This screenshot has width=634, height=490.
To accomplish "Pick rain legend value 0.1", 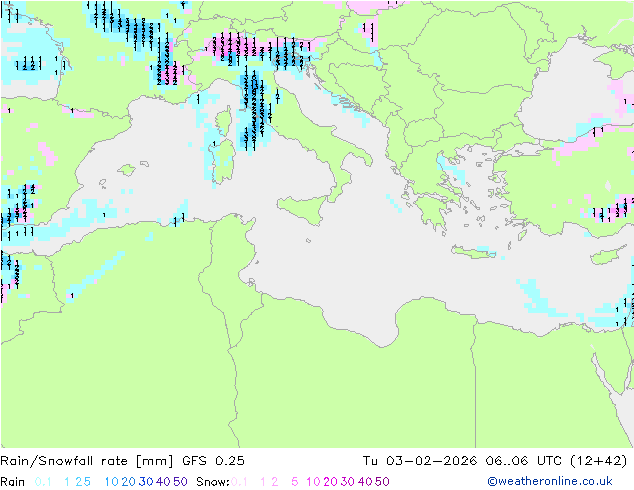I will (x=43, y=482).
